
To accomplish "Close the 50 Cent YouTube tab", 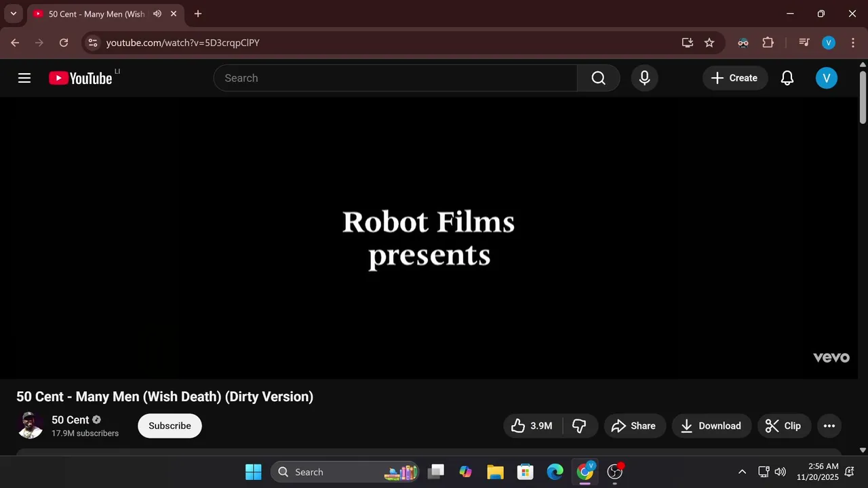I will [x=174, y=14].
